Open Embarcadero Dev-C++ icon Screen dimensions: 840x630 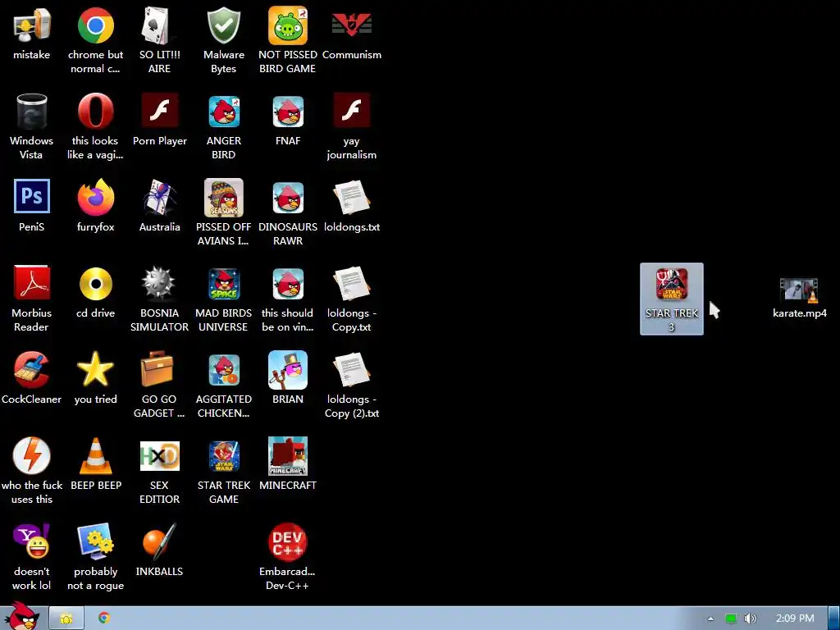click(288, 541)
